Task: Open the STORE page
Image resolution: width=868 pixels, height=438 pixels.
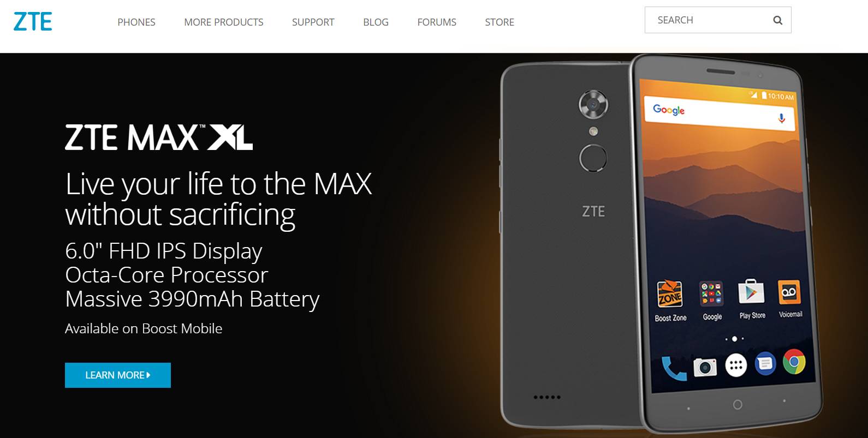Action: click(500, 22)
